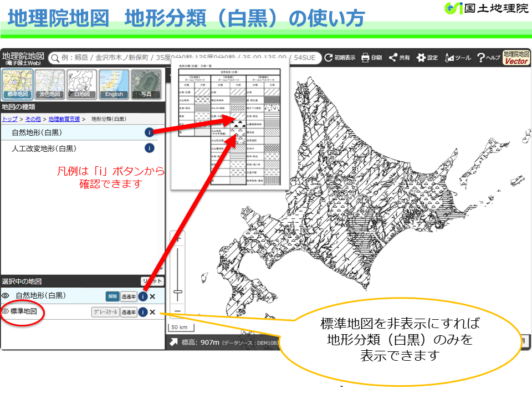The width and height of the screenshot is (532, 399).
Task: Toggle visibility of 自然地形(白黒) layer
Action: [6, 295]
